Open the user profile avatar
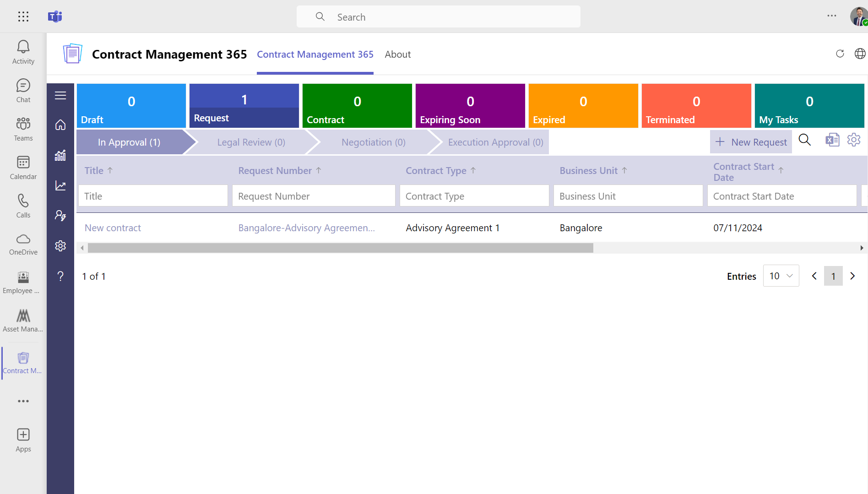Screen dimensions: 868x494 (x=859, y=16)
